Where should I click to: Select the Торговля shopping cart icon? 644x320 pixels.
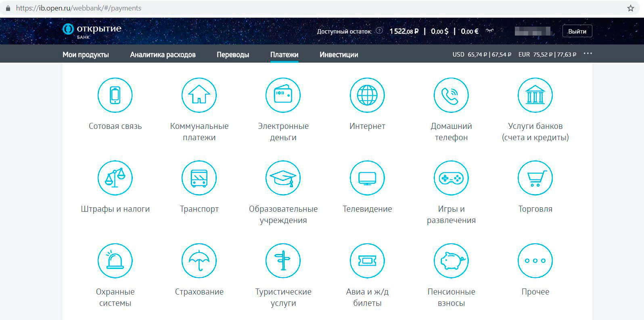535,178
